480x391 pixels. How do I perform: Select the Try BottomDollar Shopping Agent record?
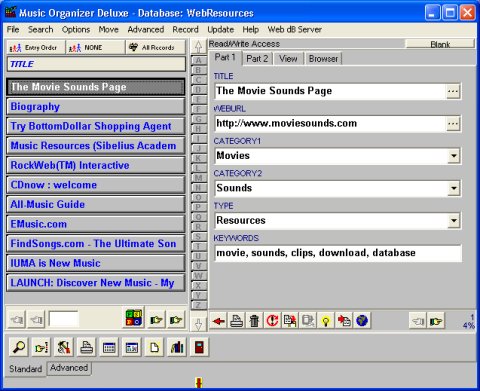96,126
